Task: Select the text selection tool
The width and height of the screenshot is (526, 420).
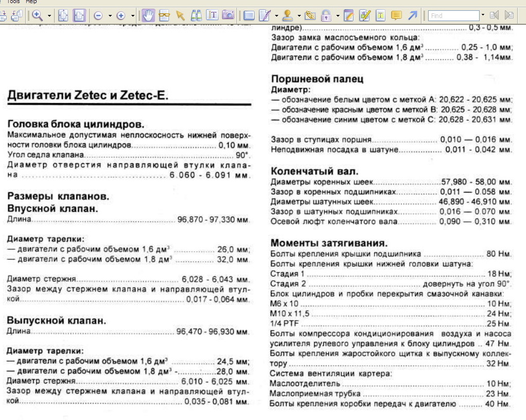Action: point(212,15)
